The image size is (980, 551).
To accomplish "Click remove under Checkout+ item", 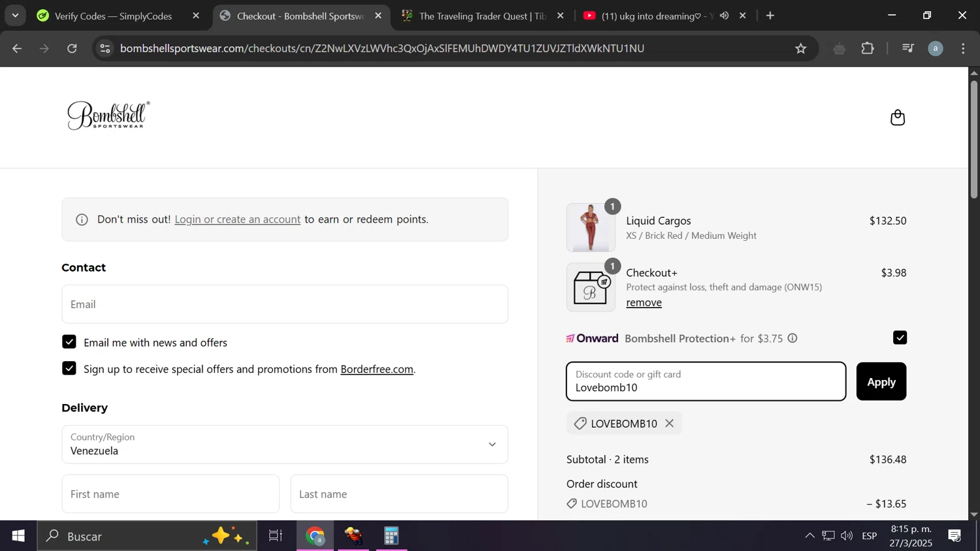I will tap(644, 302).
